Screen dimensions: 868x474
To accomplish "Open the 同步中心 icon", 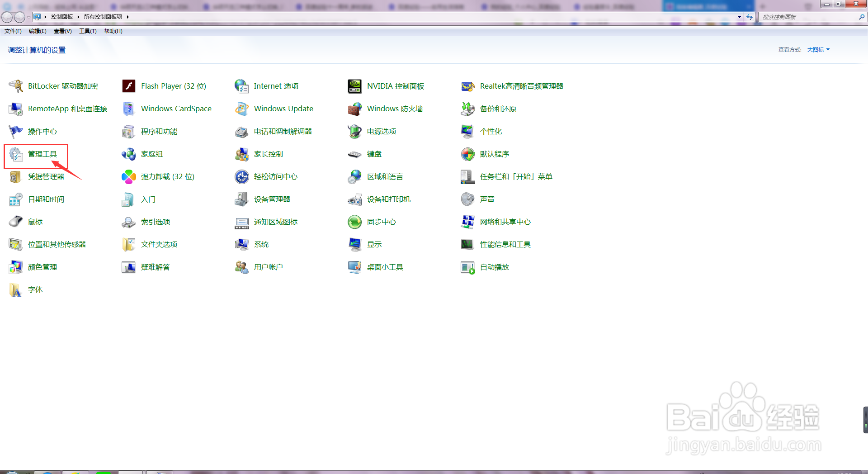I will pos(355,222).
